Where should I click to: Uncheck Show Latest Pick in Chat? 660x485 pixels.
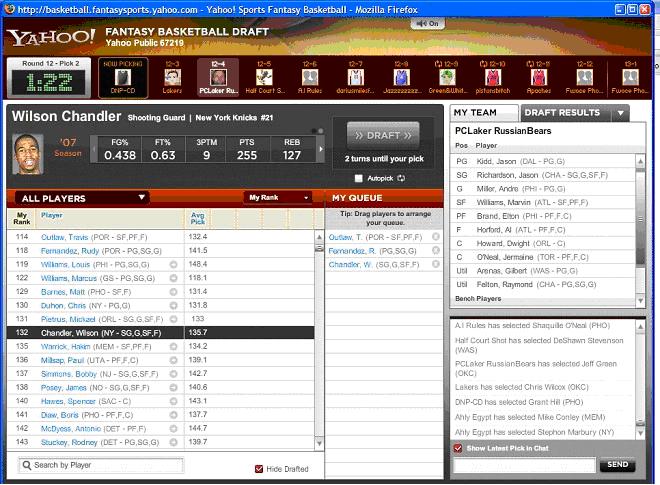[x=458, y=448]
